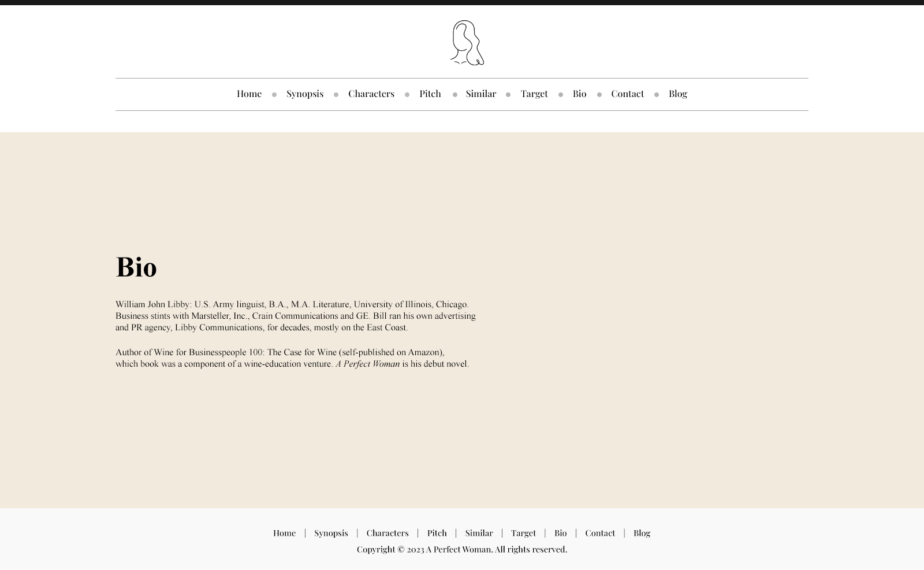Screen dimensions: 924x570
Task: Visit the Blog link in the footer
Action: [642, 533]
